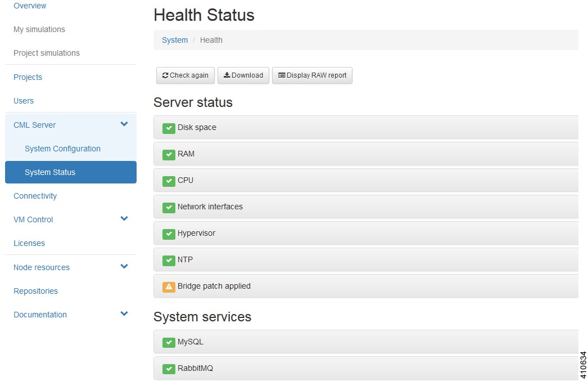
Task: Follow the System breadcrumb link
Action: 175,40
